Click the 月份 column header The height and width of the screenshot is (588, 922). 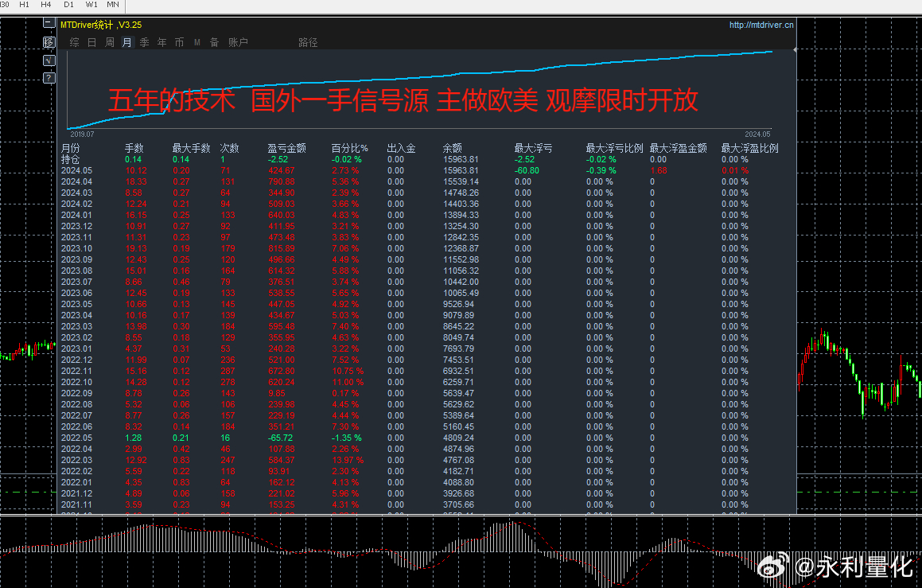point(70,148)
